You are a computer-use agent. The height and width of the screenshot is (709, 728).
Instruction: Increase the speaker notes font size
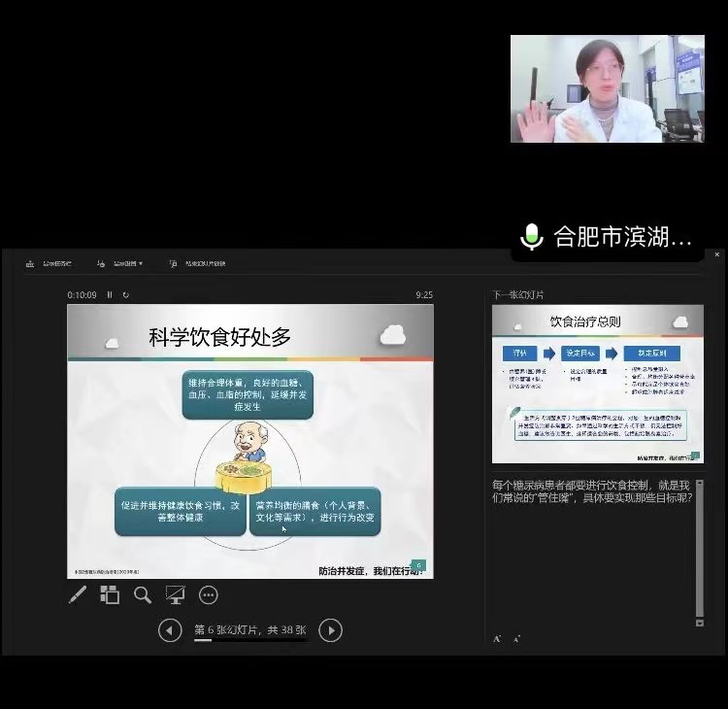click(498, 638)
